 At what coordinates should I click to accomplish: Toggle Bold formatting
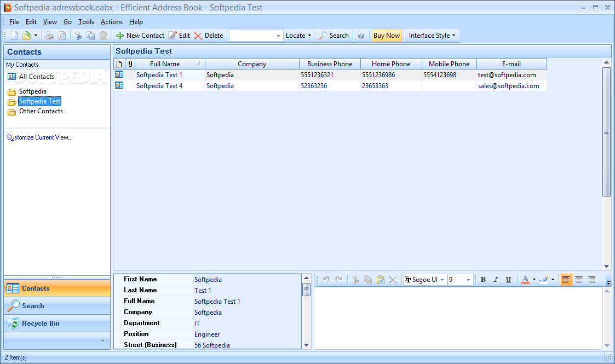pyautogui.click(x=483, y=280)
